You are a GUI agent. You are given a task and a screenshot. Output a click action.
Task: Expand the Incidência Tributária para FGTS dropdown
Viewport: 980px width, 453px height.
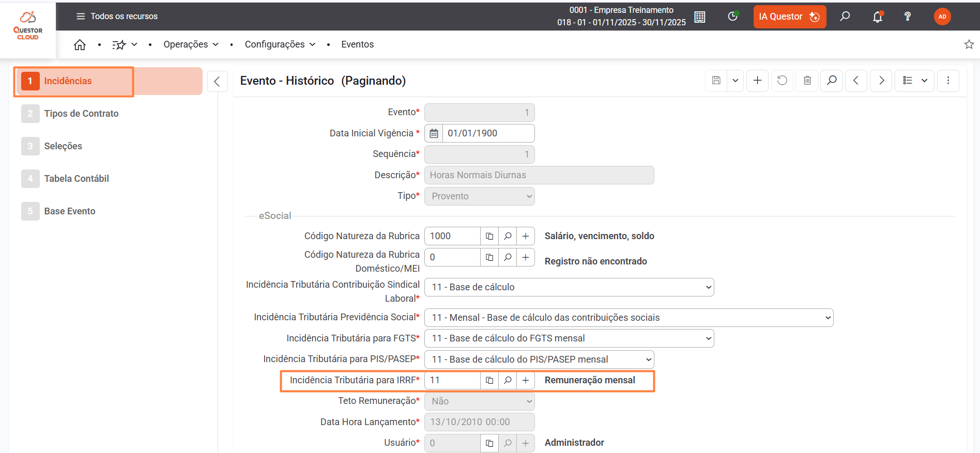click(569, 338)
